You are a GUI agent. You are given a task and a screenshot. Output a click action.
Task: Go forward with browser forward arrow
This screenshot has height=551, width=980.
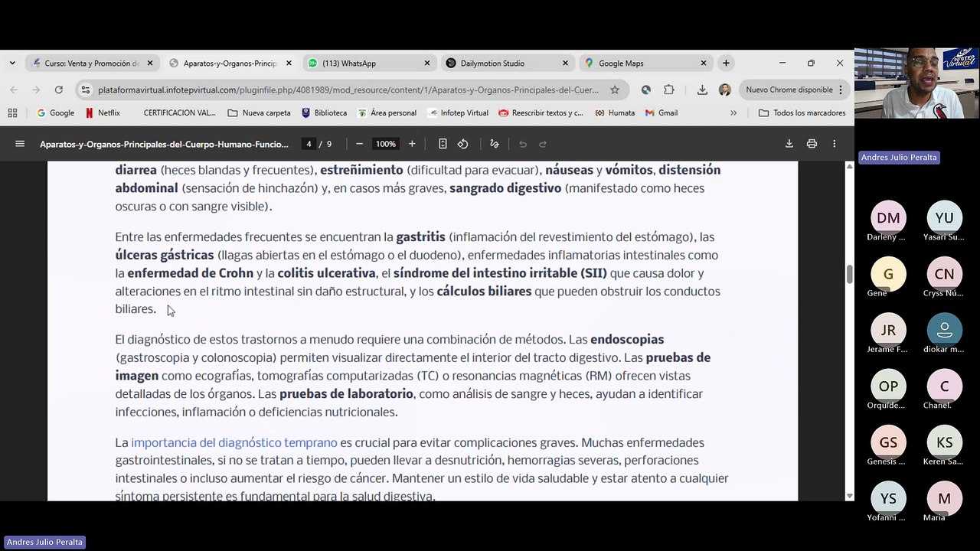[36, 90]
